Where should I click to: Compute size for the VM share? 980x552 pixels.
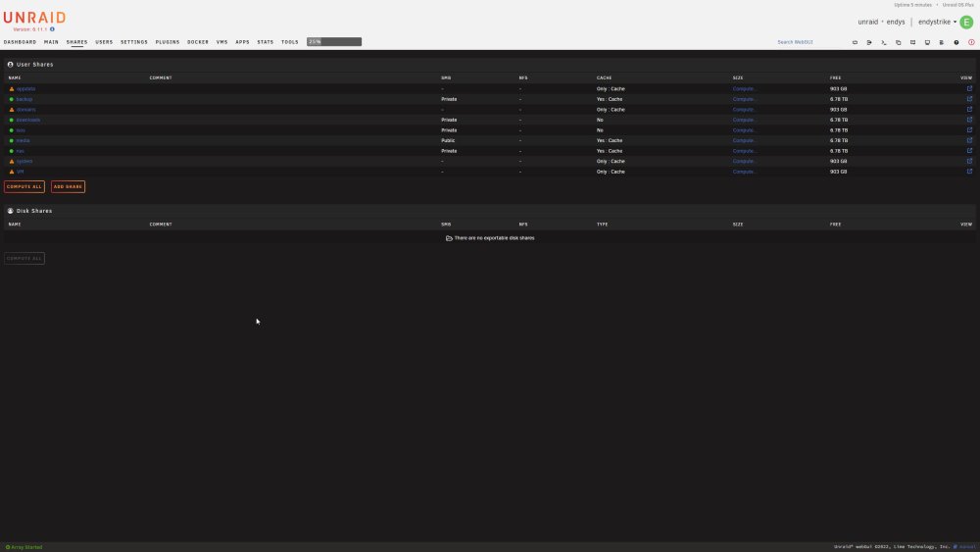(744, 172)
